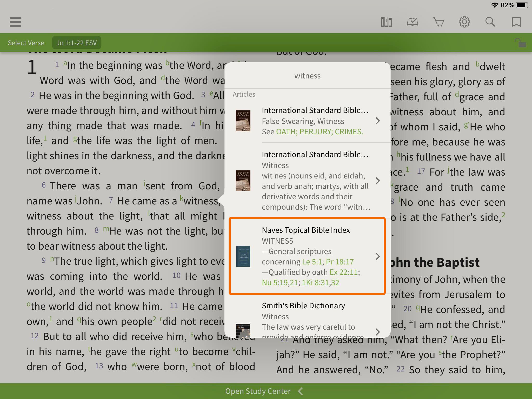Viewport: 532px width, 399px height.
Task: Tap cross-reference b before 'the Word'
Action: (168, 63)
